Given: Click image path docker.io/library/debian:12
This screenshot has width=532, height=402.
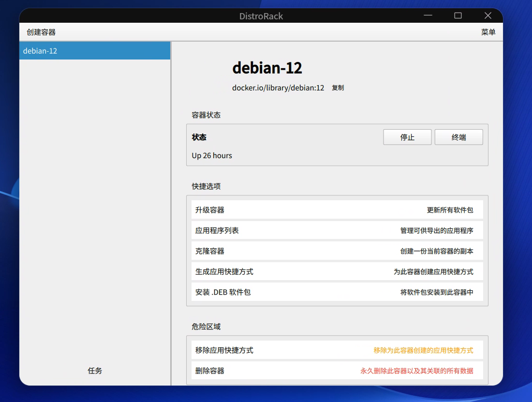Looking at the screenshot, I should coord(278,88).
